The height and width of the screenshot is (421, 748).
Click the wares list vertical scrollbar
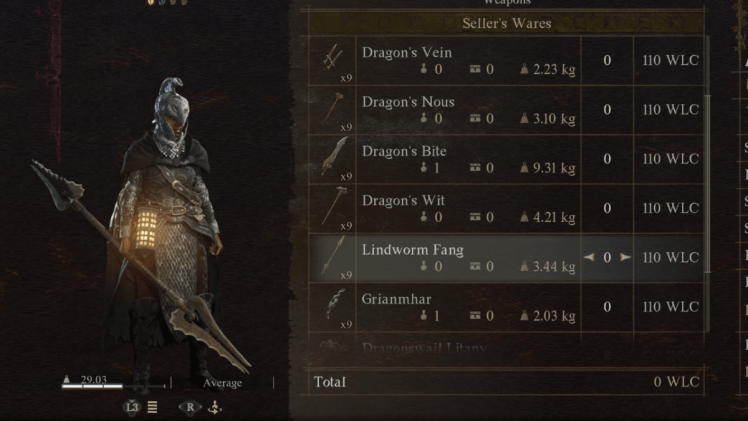pos(707,184)
